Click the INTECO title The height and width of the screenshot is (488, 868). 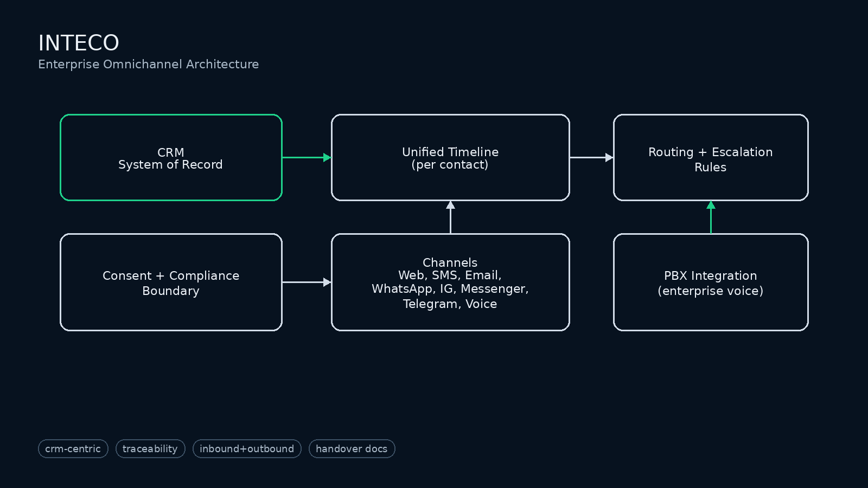pos(79,43)
